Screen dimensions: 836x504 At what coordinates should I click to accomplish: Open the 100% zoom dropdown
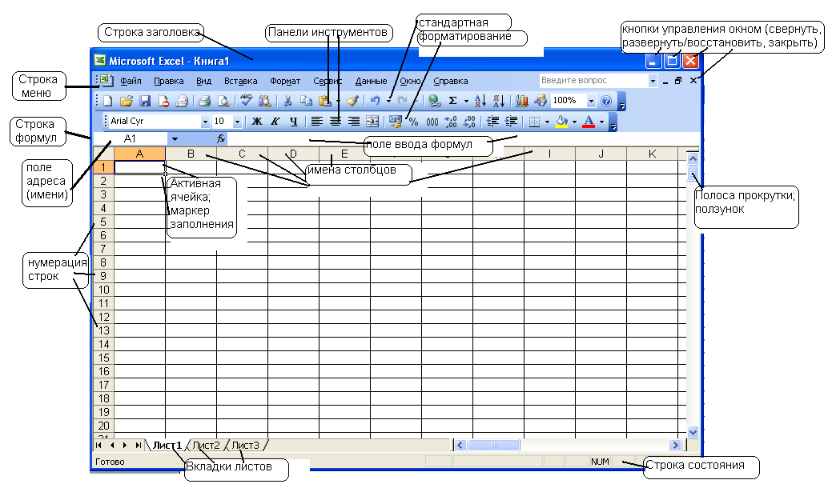(591, 101)
